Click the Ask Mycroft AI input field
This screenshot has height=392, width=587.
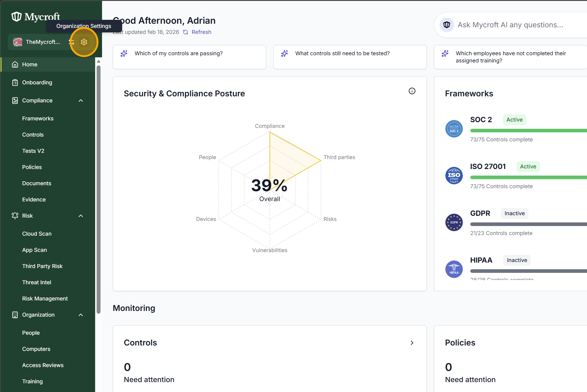click(510, 25)
